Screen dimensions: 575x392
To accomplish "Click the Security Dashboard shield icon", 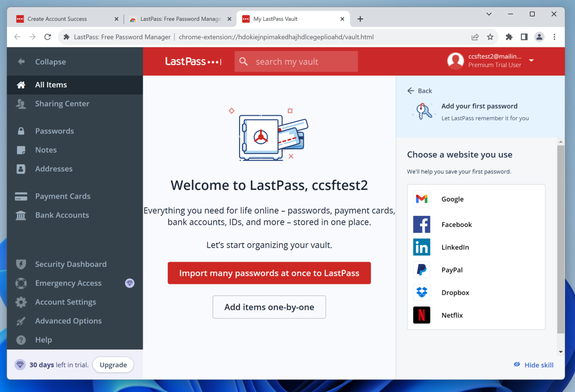I will pos(21,264).
